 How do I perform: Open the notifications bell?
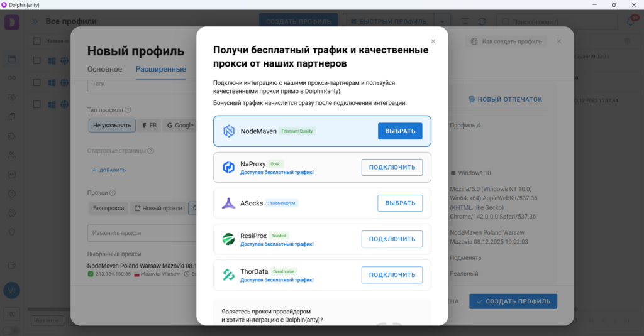point(631,21)
